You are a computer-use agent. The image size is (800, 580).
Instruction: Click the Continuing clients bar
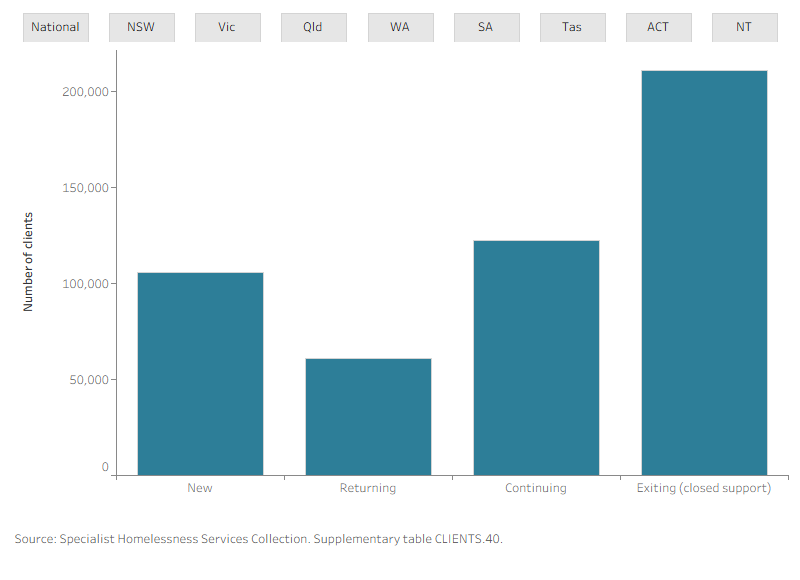coord(536,358)
